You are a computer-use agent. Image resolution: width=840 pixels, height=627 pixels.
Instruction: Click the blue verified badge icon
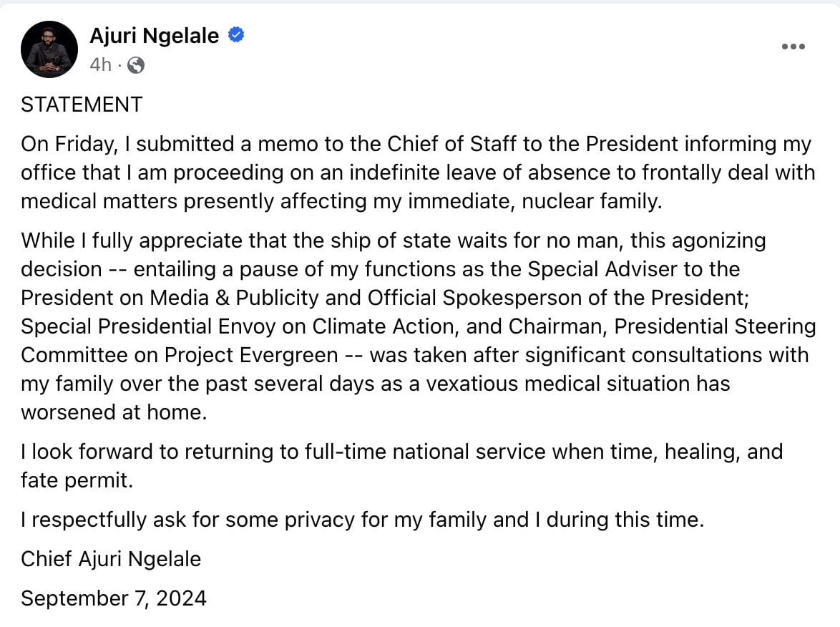[x=236, y=35]
